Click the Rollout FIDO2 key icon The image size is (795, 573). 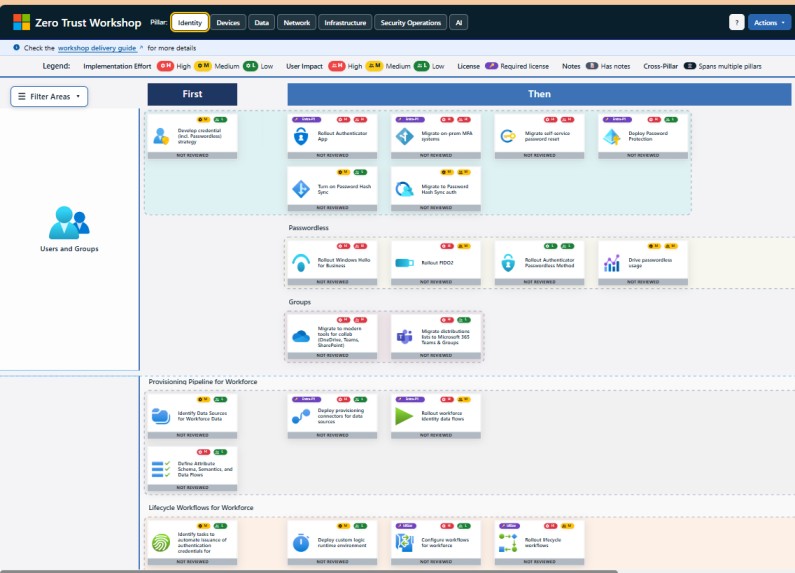pyautogui.click(x=404, y=263)
